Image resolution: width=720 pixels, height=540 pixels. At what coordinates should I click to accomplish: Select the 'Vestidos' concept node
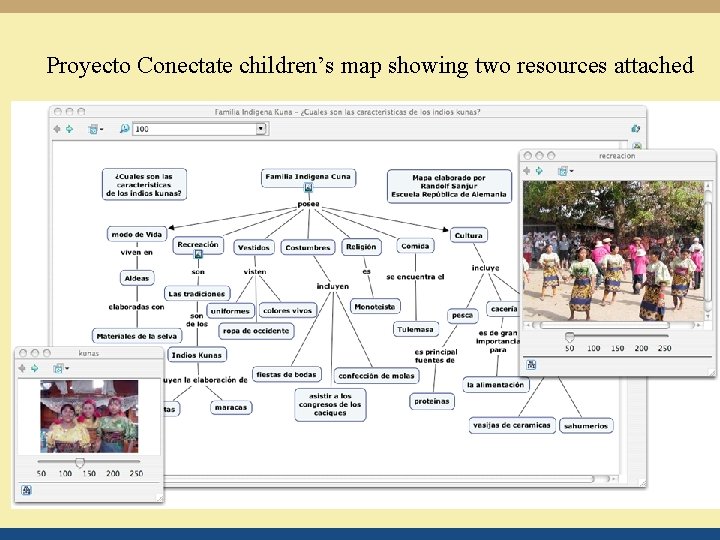[253, 248]
